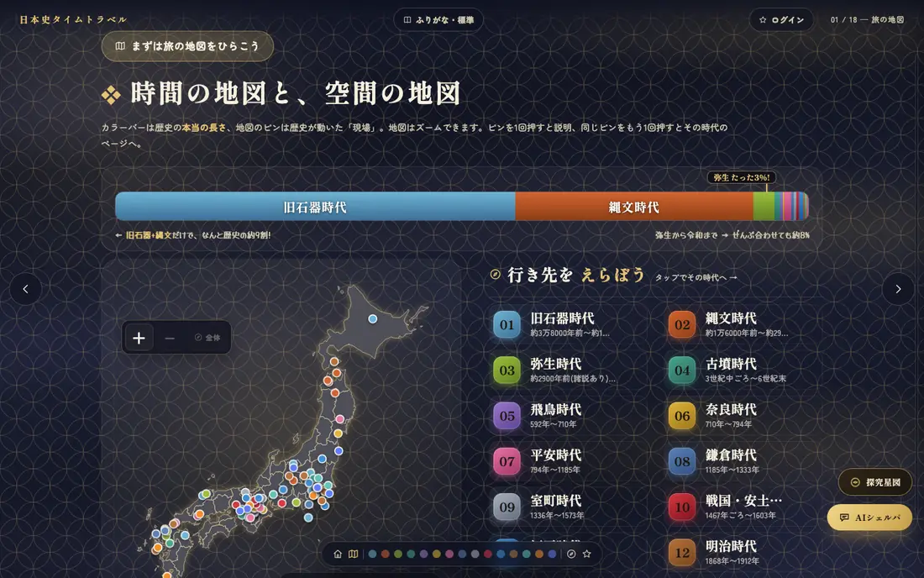Jump to the red dot in bottom nav

[x=488, y=554]
